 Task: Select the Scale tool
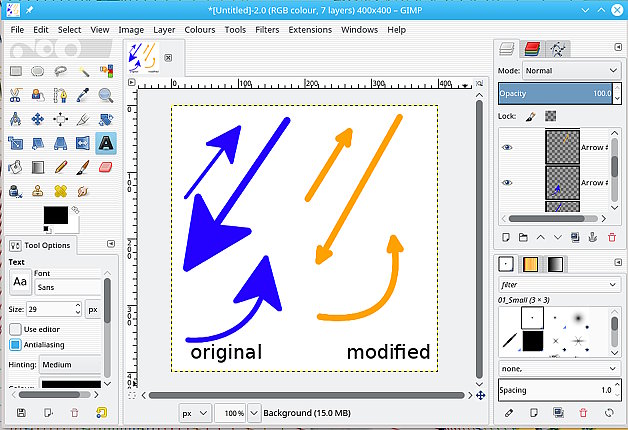(x=16, y=143)
